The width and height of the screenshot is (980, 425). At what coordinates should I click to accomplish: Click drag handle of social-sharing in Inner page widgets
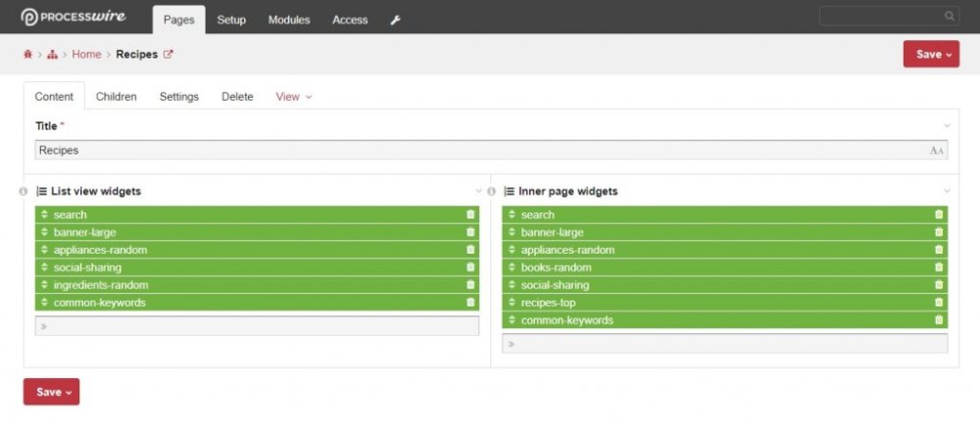pyautogui.click(x=512, y=285)
